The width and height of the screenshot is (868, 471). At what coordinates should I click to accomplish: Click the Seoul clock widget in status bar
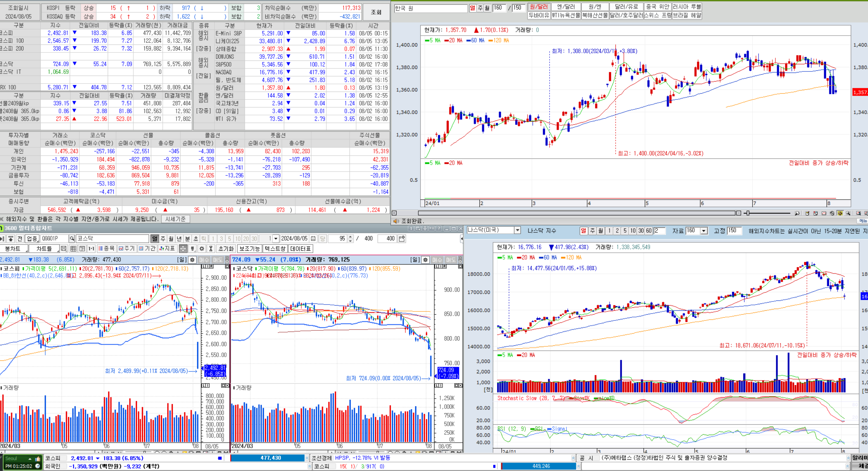pyautogui.click(x=22, y=462)
